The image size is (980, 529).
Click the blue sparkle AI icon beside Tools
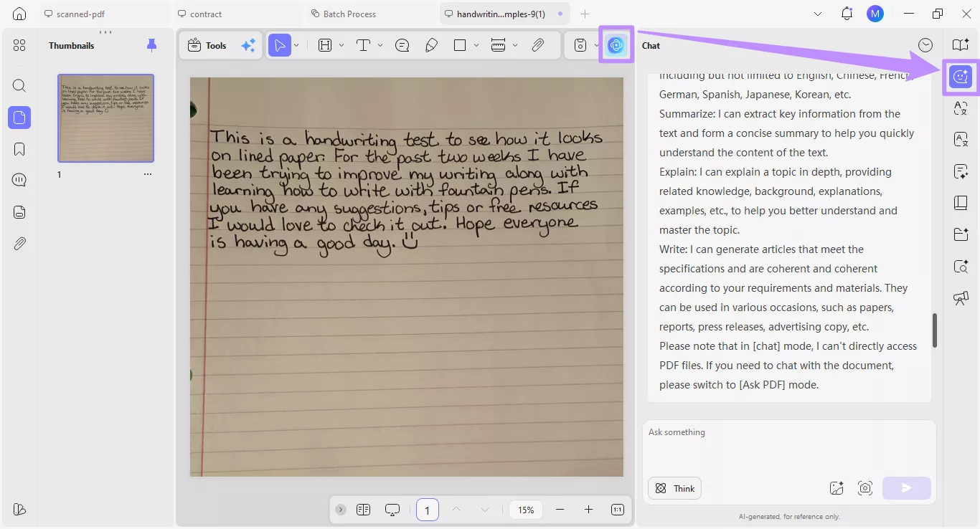[x=248, y=45]
